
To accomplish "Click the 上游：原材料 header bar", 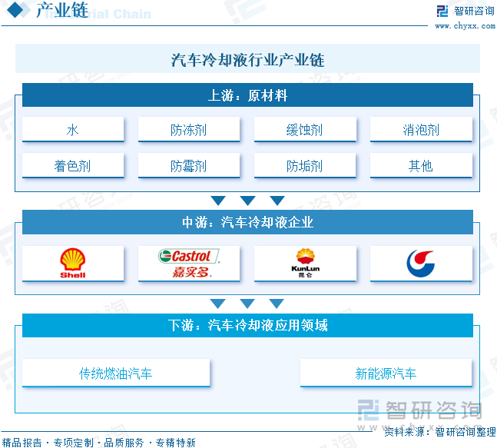I will click(x=247, y=95).
